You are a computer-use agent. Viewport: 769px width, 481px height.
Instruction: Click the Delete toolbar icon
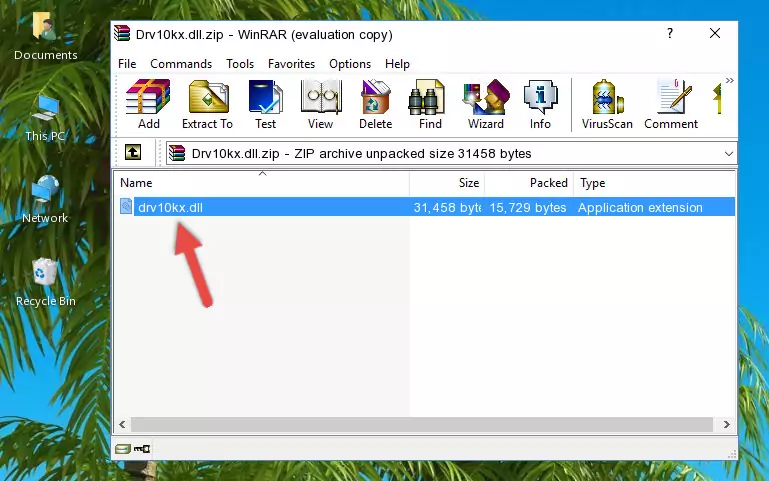[x=376, y=104]
